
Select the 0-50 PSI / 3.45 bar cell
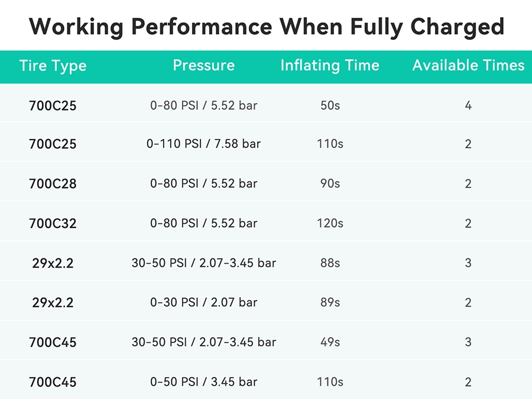[203, 382]
